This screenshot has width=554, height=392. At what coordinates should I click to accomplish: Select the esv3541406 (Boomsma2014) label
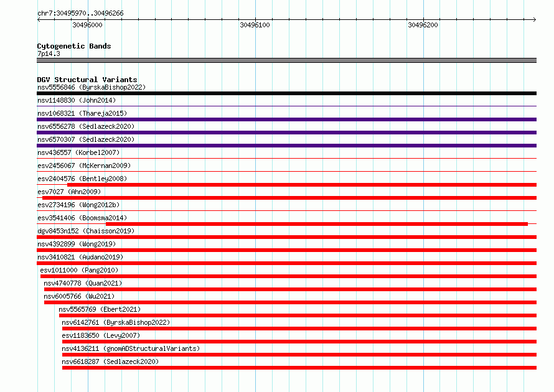(x=82, y=218)
